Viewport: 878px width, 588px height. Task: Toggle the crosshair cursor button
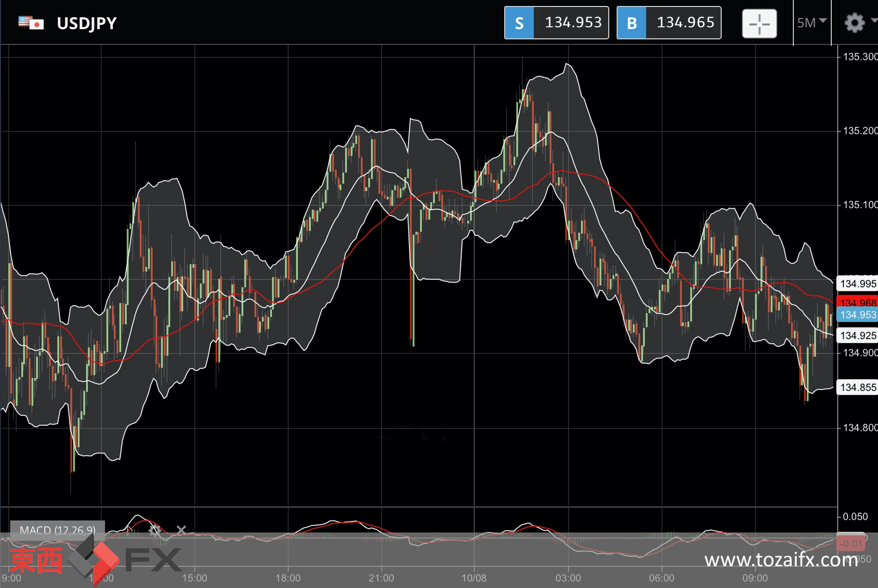tap(759, 23)
